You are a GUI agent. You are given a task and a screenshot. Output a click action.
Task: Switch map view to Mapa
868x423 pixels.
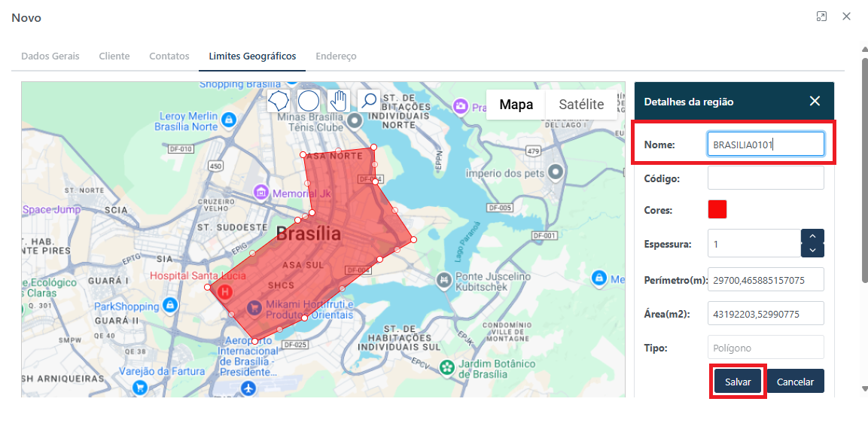pos(516,105)
